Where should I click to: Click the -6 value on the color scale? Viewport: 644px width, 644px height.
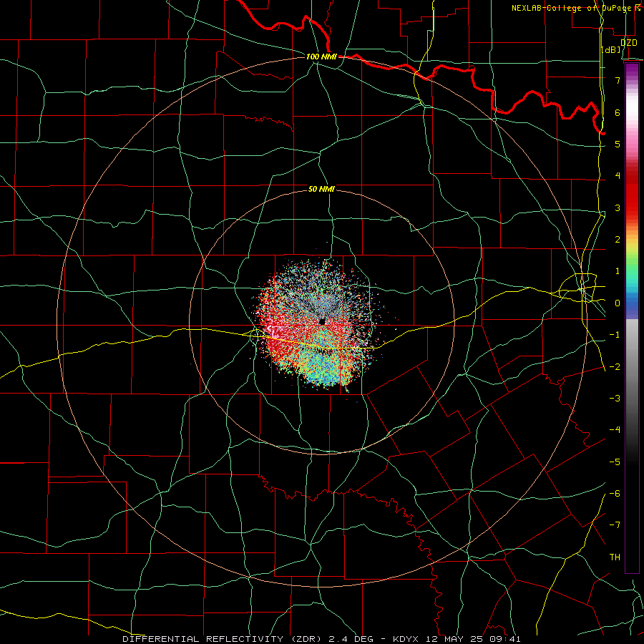click(615, 494)
